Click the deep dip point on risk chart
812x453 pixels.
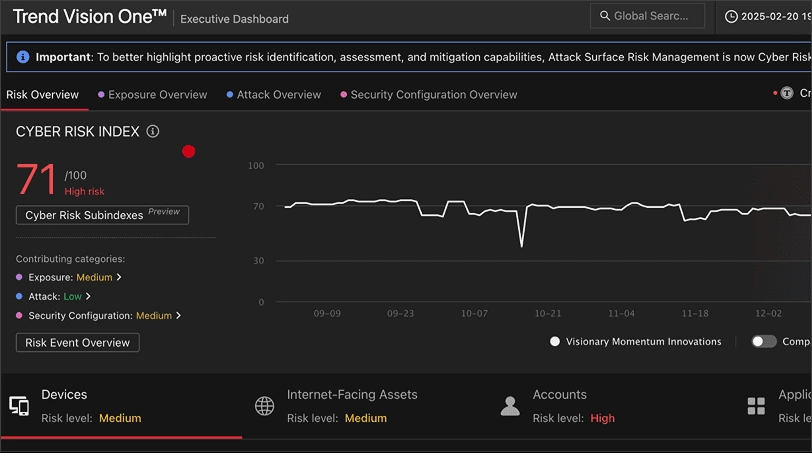pos(521,245)
